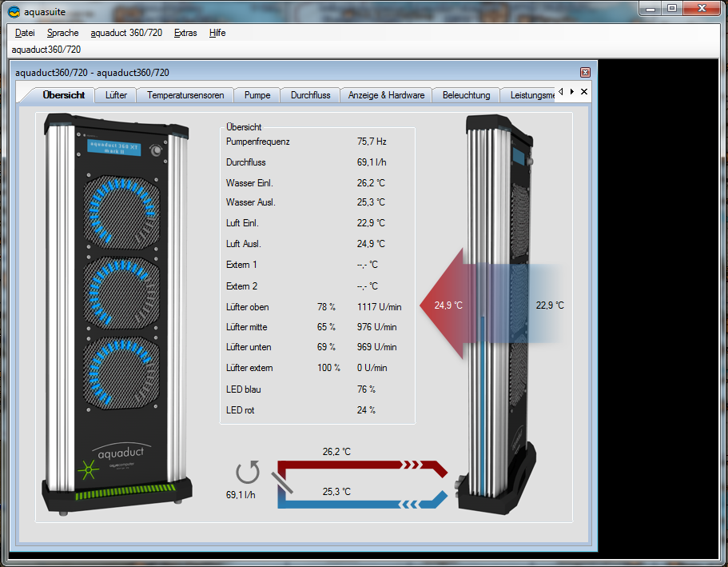Screen dimensions: 728x567
Task: Click the Lüfter unten 969 U/min value
Action: [376, 347]
